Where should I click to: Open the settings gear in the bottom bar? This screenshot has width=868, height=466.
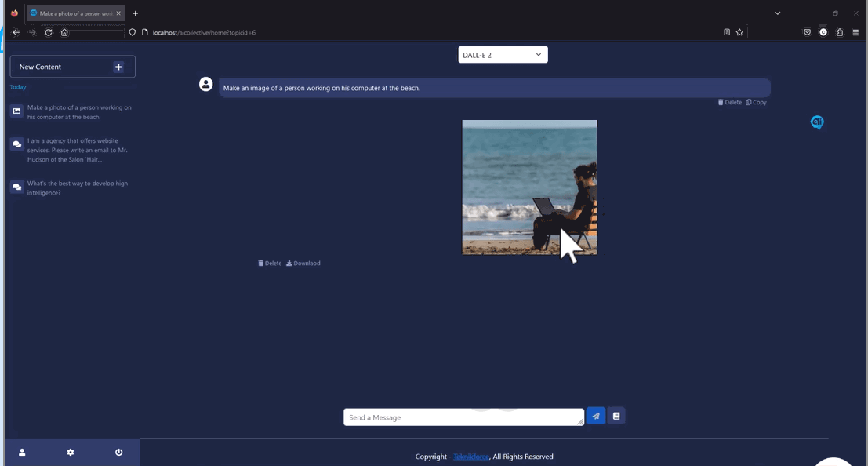point(70,452)
